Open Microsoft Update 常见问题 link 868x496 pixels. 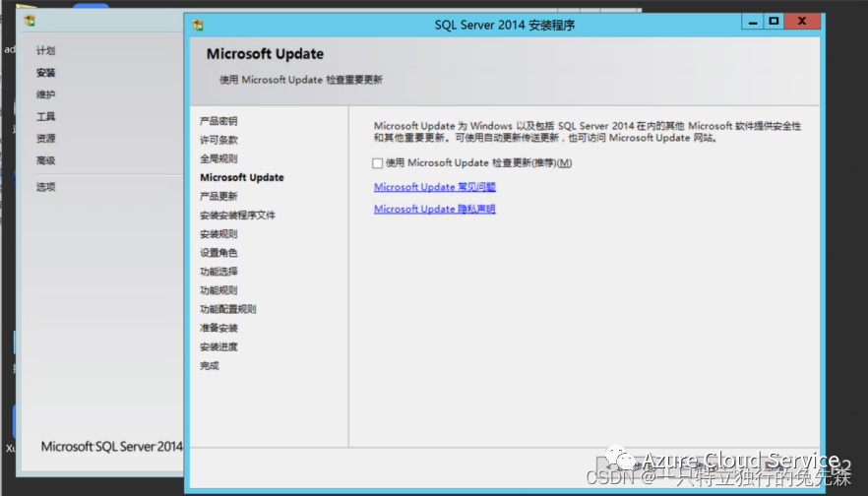435,187
